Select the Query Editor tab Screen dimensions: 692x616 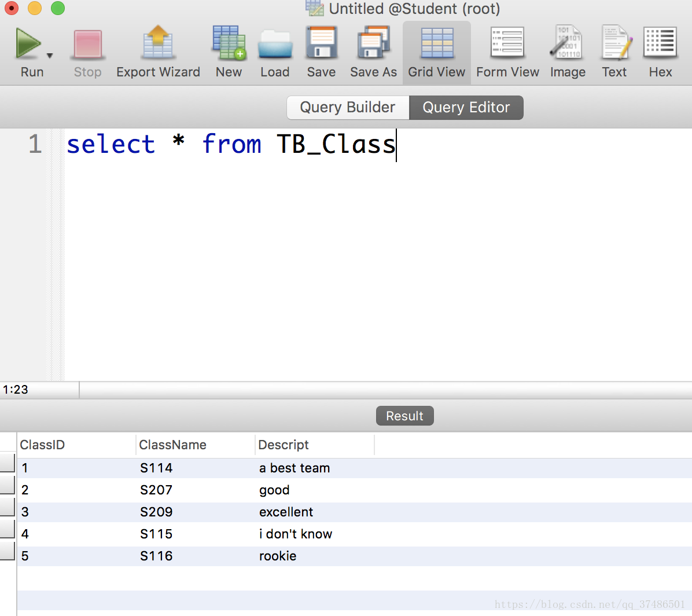(466, 107)
